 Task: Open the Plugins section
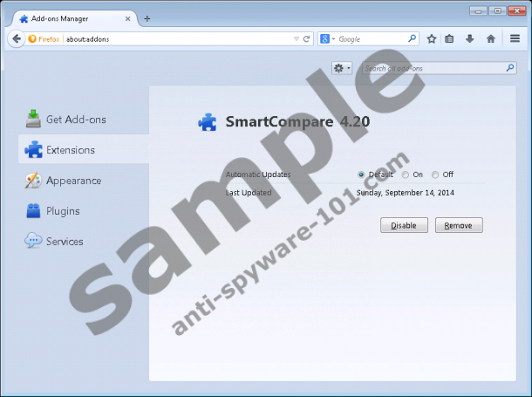[x=62, y=210]
